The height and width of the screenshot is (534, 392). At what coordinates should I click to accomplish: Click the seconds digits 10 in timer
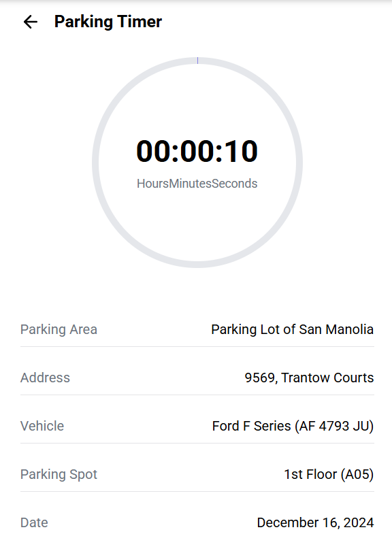(241, 151)
